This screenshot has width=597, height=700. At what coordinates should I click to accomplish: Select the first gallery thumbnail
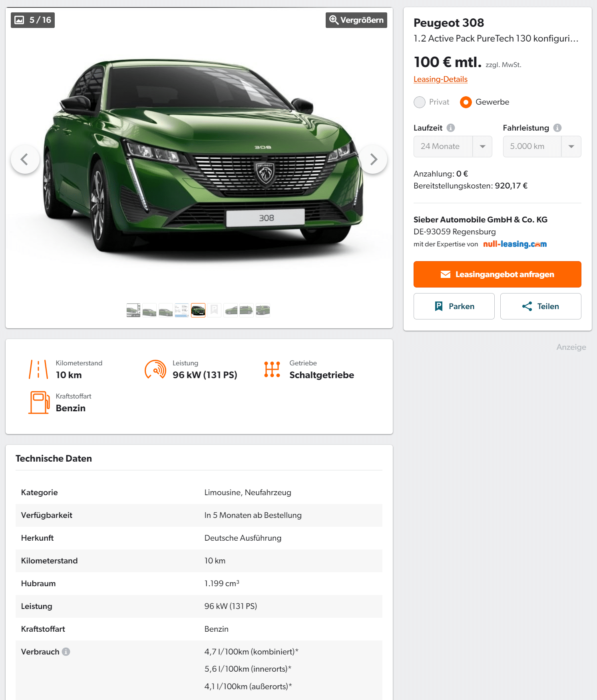click(x=133, y=310)
